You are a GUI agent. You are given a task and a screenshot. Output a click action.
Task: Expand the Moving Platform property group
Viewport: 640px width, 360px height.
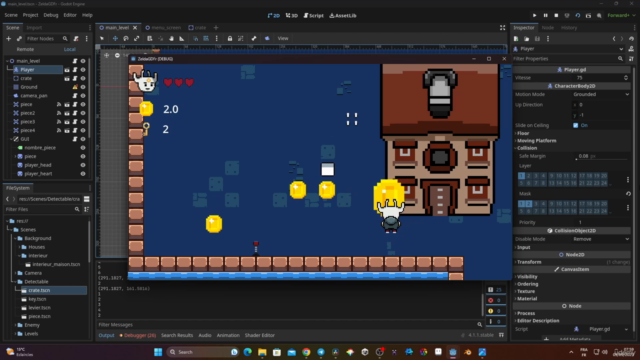click(536, 140)
